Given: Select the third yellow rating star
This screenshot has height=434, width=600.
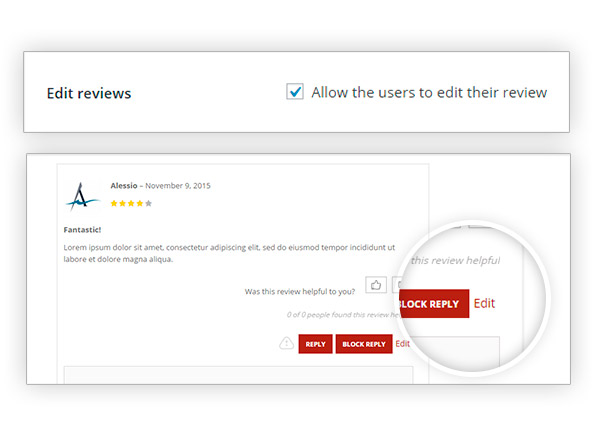Looking at the screenshot, I should (x=131, y=204).
